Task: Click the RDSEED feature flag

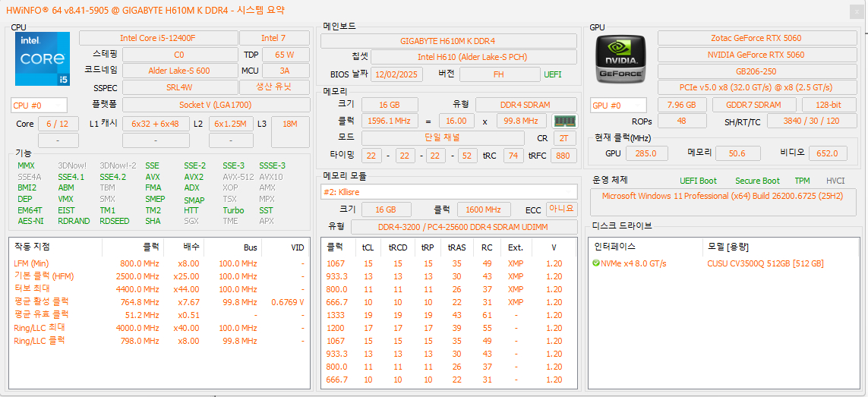Action: point(115,221)
